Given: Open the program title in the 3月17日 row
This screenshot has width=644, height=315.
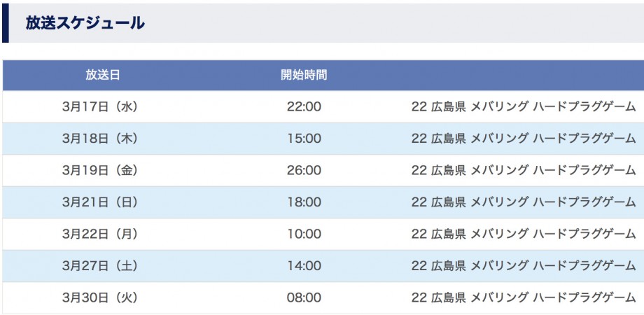Looking at the screenshot, I should 524,107.
